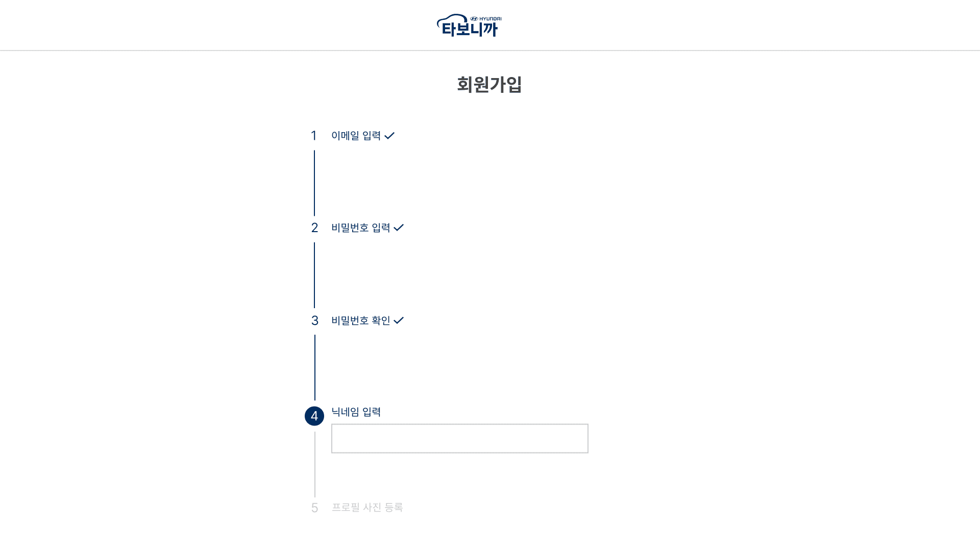Click inside the nickname input field

[459, 438]
